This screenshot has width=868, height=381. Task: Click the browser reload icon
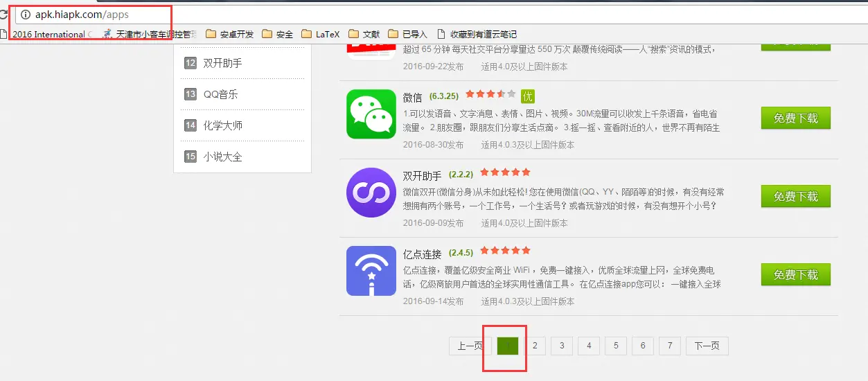click(x=3, y=15)
